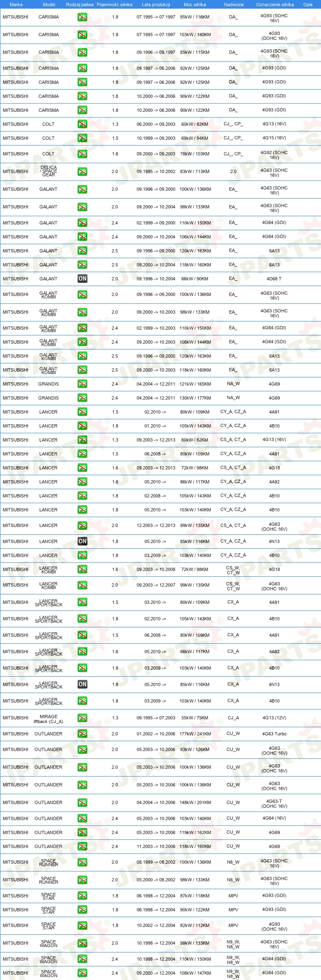Click the PB icon in GRANDIS 130kW row

tap(82, 398)
